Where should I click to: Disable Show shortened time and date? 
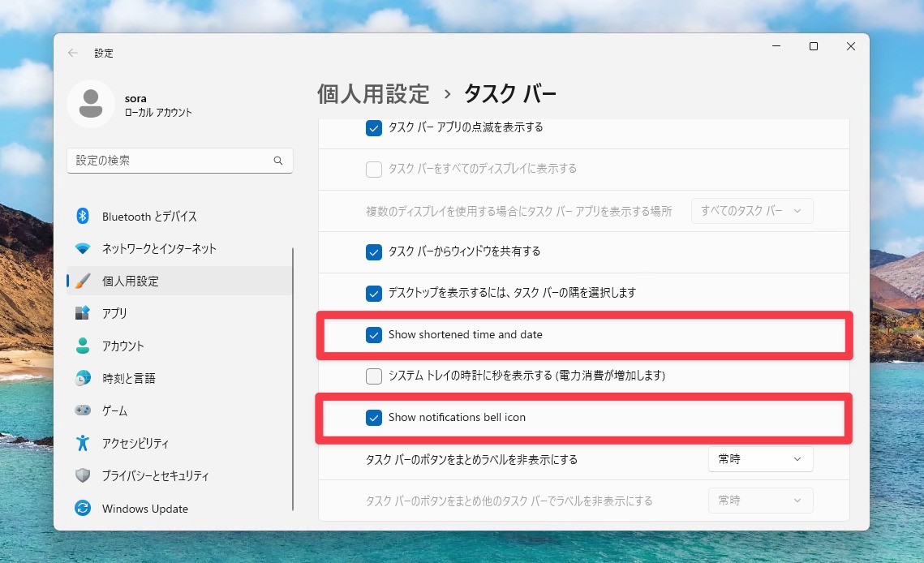click(x=374, y=334)
